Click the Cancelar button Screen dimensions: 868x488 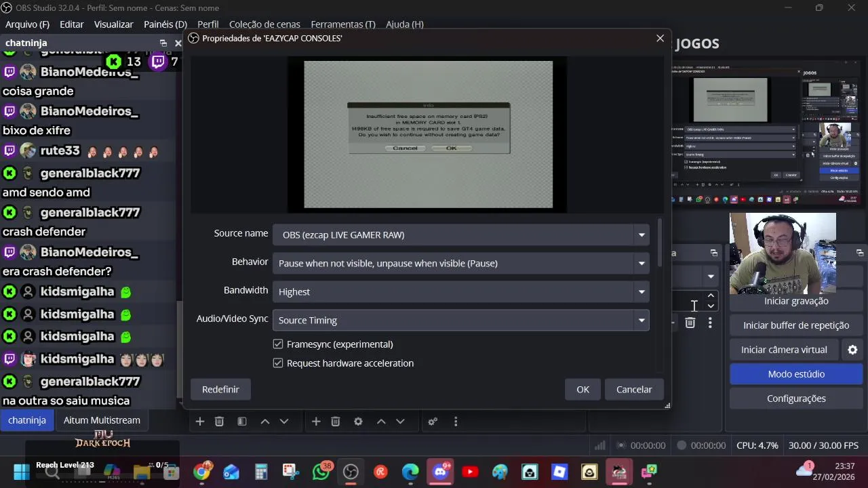pos(634,390)
